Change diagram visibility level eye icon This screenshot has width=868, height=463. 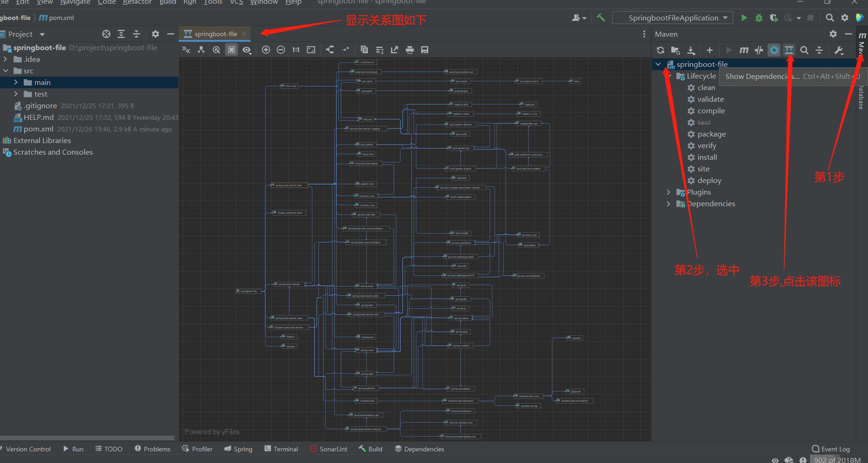coord(247,50)
